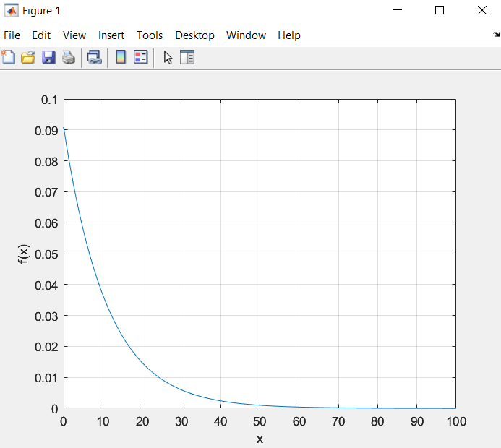Open the Tools menu
501x448 pixels.
tap(150, 35)
